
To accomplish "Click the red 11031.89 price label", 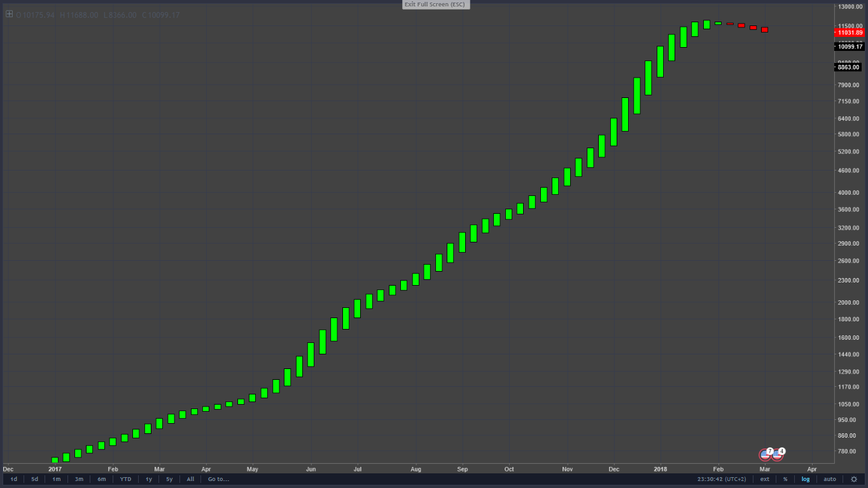I will tap(850, 32).
